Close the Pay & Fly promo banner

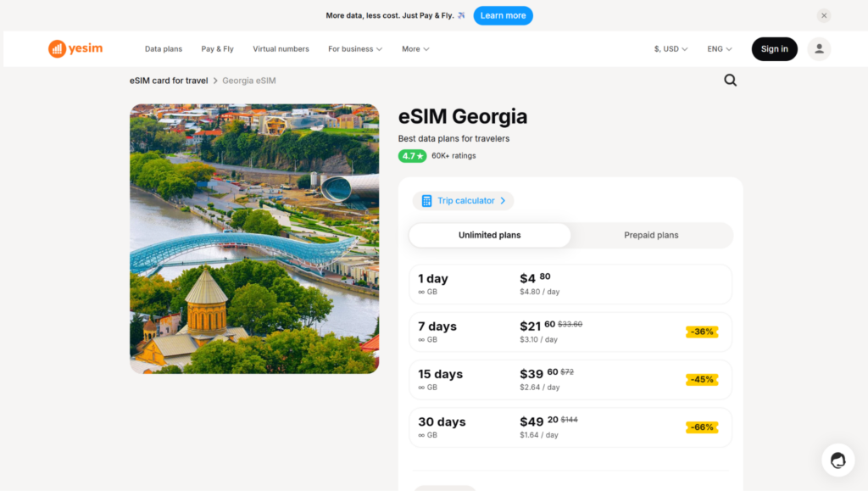click(824, 15)
